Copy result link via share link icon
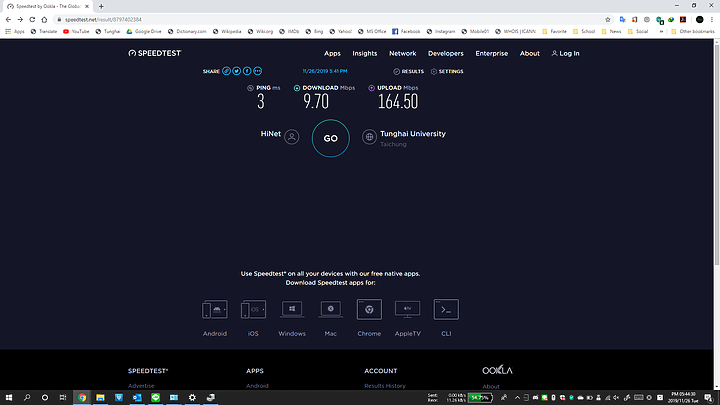 pos(226,71)
